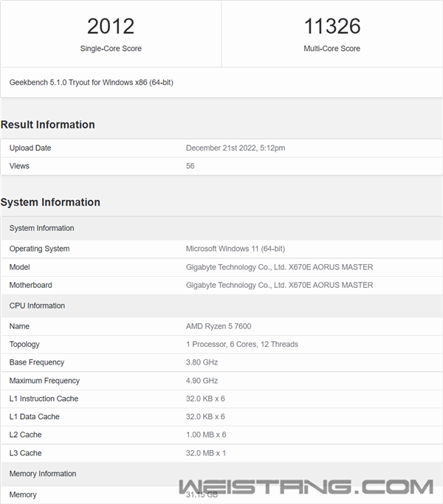
Task: Click the X670E AORUS MASTER value in Model row
Action: [280, 267]
